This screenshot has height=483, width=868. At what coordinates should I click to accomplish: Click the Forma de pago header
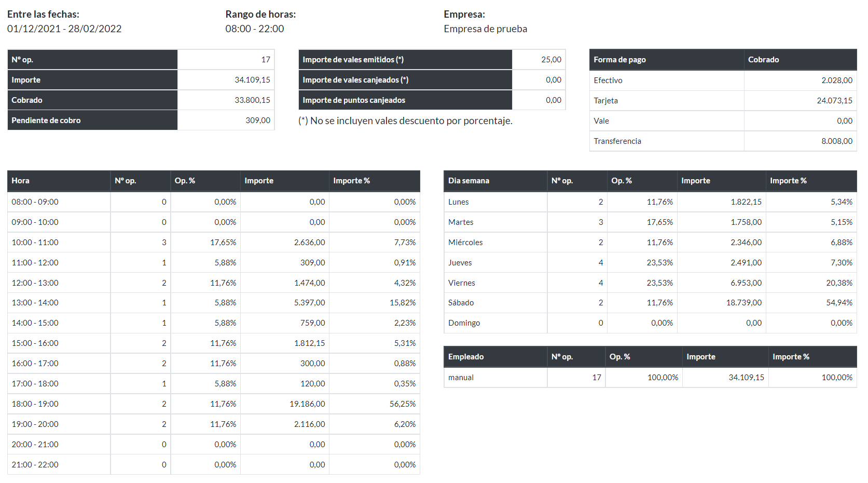pos(619,60)
